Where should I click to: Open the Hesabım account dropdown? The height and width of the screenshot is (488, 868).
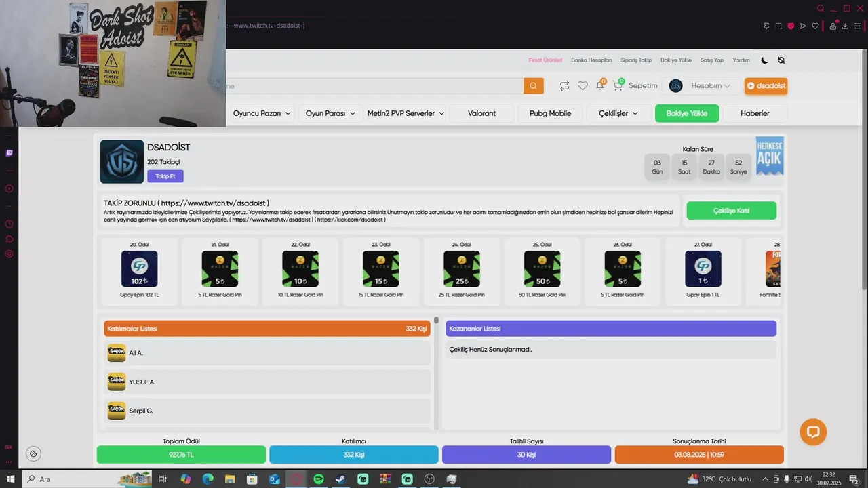click(703, 86)
